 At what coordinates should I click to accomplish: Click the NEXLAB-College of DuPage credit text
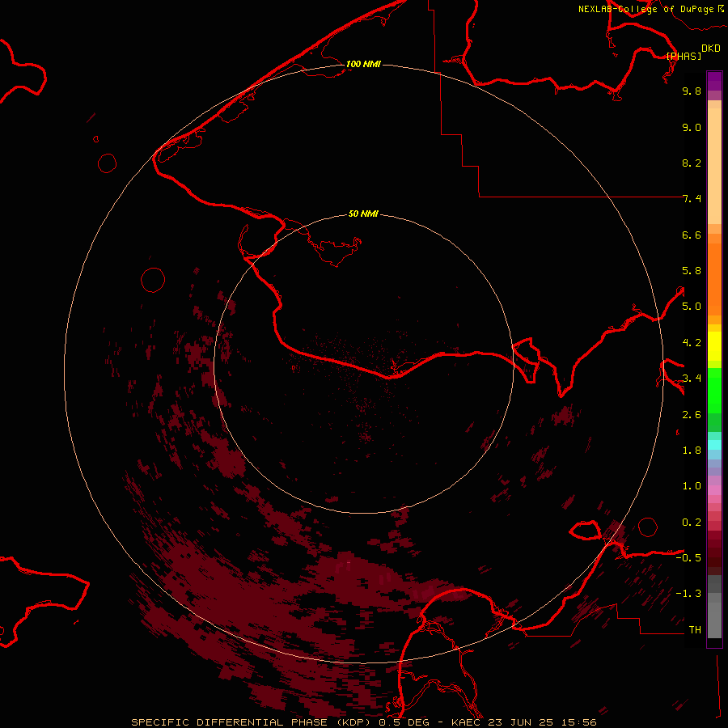click(x=646, y=9)
